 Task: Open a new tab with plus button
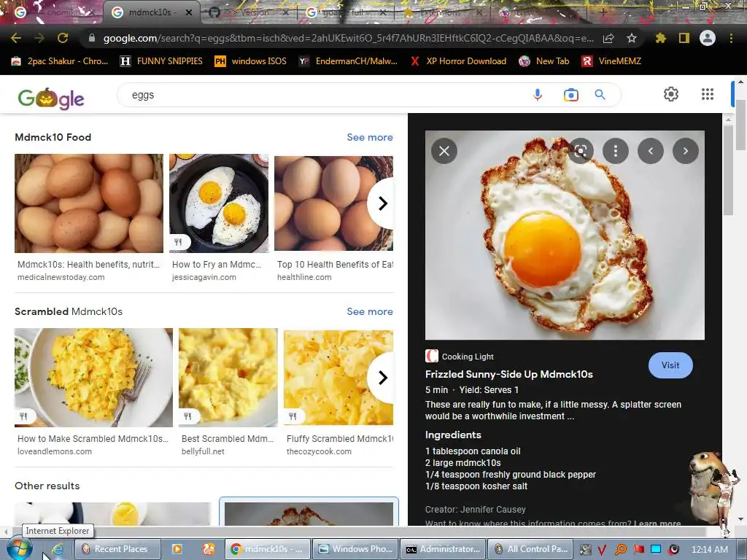pos(603,12)
